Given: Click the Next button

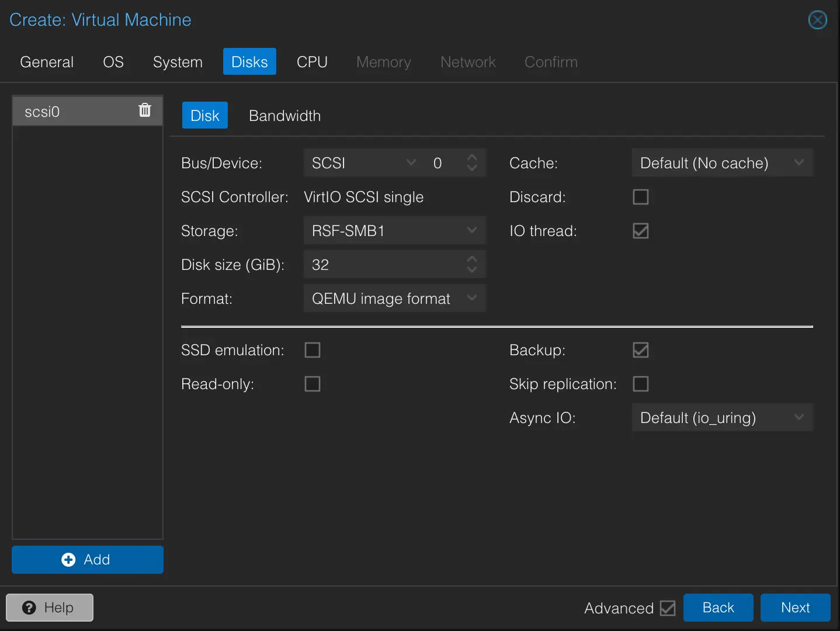Looking at the screenshot, I should click(795, 608).
